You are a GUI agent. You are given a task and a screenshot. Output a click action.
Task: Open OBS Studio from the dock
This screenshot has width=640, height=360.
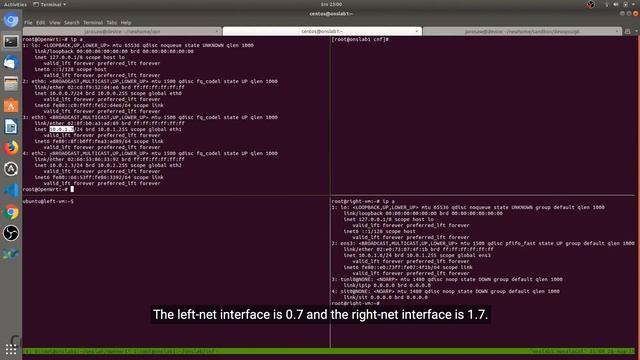[11, 233]
